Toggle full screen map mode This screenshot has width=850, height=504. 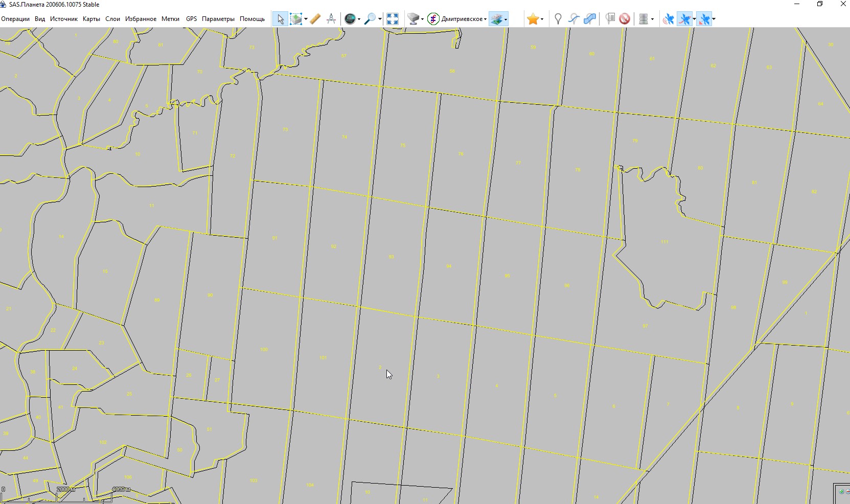coord(392,19)
